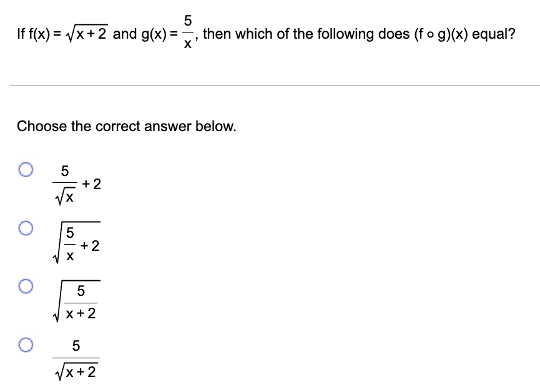Screen dimensions: 540x392
Task: Click the question text at the top
Action: [x=268, y=34]
